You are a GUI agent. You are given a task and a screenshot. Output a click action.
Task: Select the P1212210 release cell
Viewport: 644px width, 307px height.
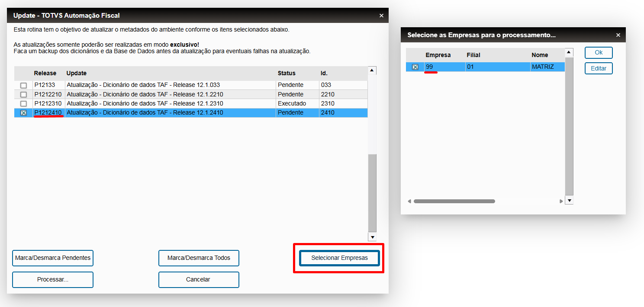(49, 94)
